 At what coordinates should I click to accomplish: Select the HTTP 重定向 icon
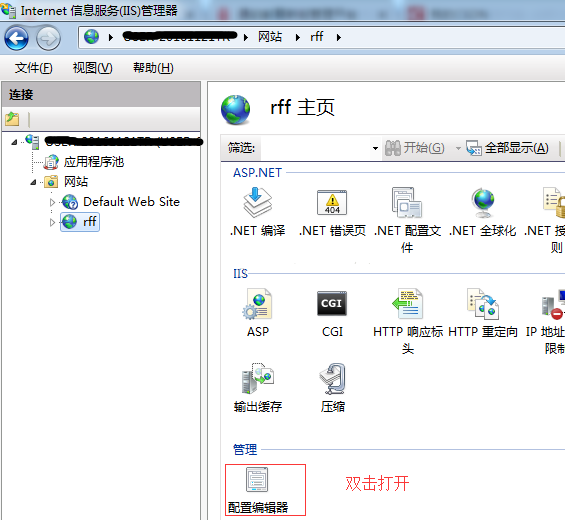click(482, 304)
